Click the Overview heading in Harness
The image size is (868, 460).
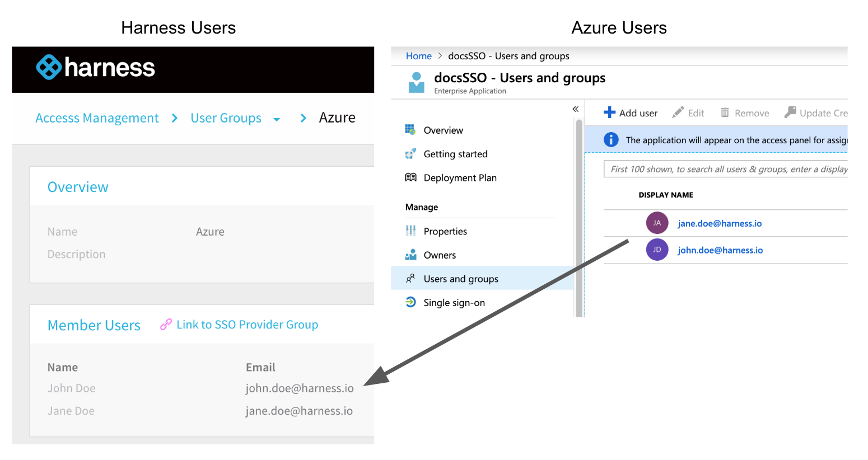78,187
